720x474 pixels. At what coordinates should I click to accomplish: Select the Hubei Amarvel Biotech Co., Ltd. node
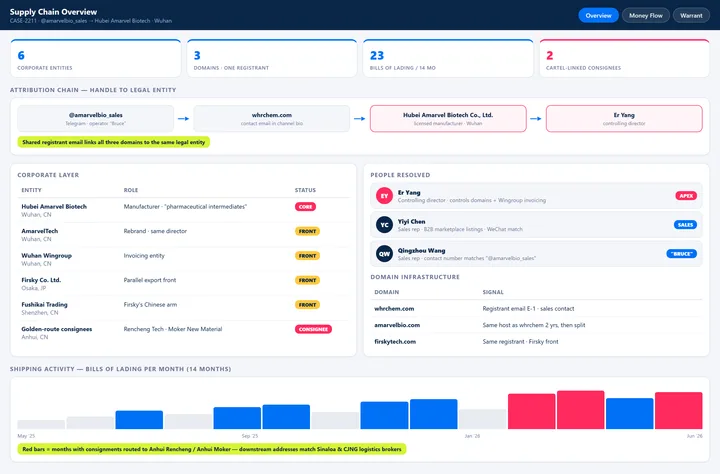(x=448, y=118)
